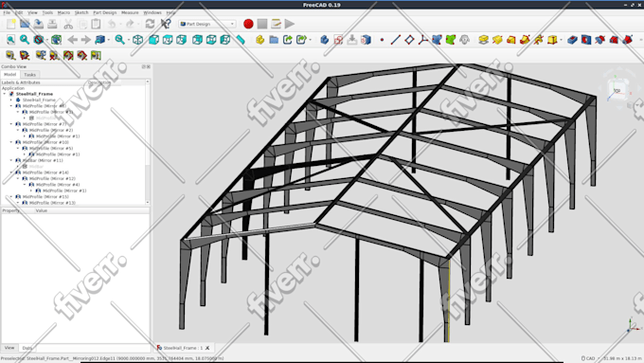
Task: Open the File menu
Action: click(7, 12)
